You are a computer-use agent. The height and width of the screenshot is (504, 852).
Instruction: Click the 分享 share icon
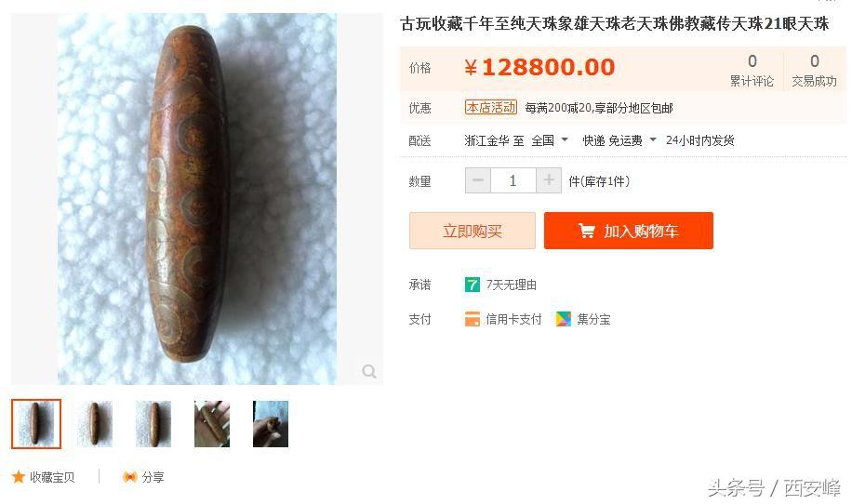click(129, 477)
